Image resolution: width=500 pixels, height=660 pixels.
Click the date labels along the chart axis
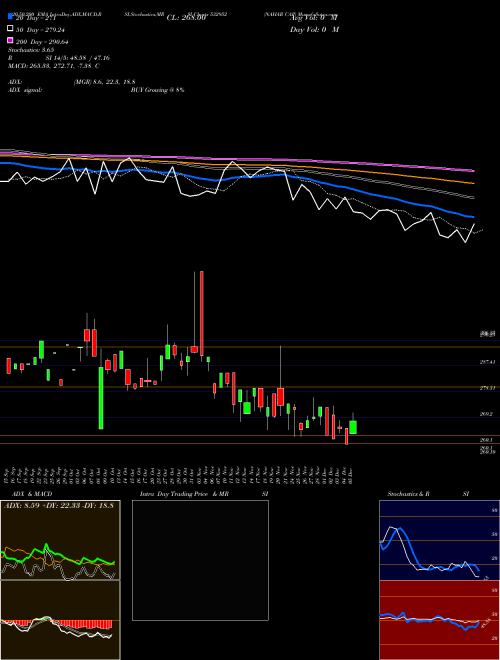(179, 474)
